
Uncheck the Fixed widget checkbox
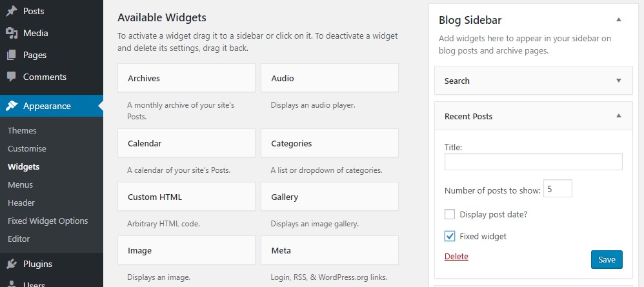[x=450, y=236]
